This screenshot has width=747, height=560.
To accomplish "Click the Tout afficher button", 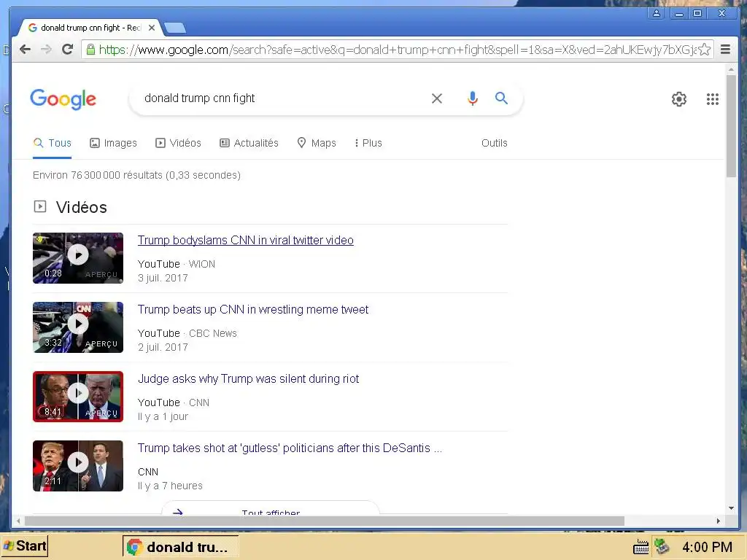I will click(271, 508).
